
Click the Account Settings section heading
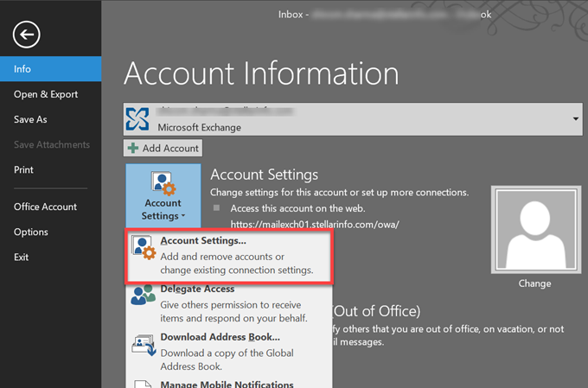tap(264, 175)
